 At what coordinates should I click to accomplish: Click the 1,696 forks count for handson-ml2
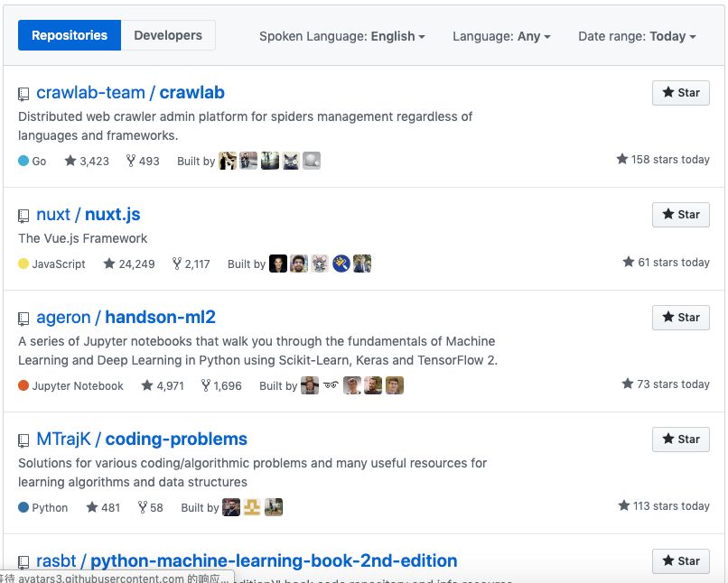click(x=221, y=386)
